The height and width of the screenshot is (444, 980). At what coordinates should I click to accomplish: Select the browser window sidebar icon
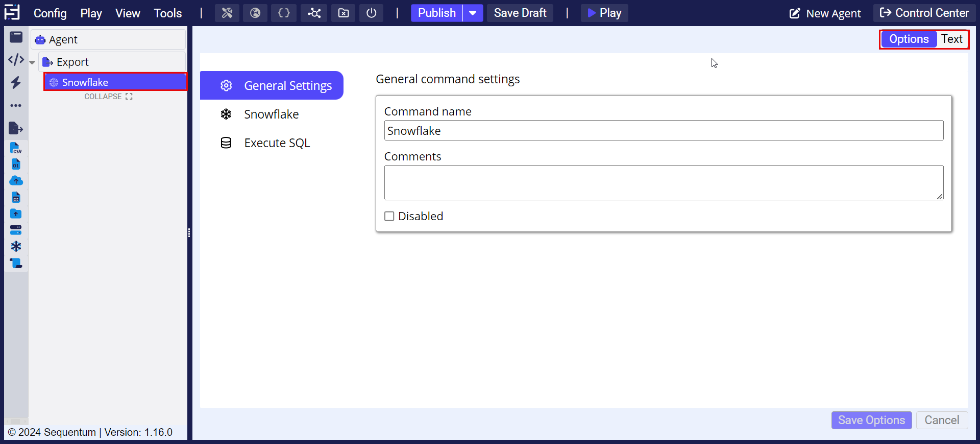16,37
